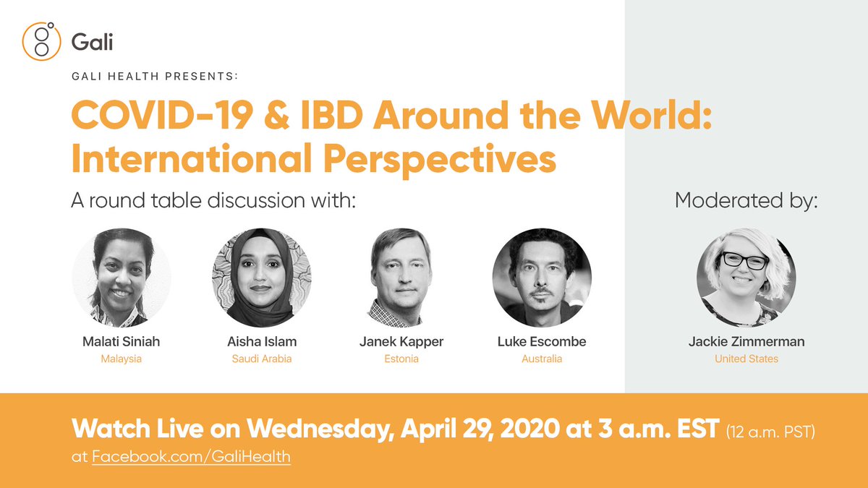Click the name 'Luke Escombe'

coord(542,342)
